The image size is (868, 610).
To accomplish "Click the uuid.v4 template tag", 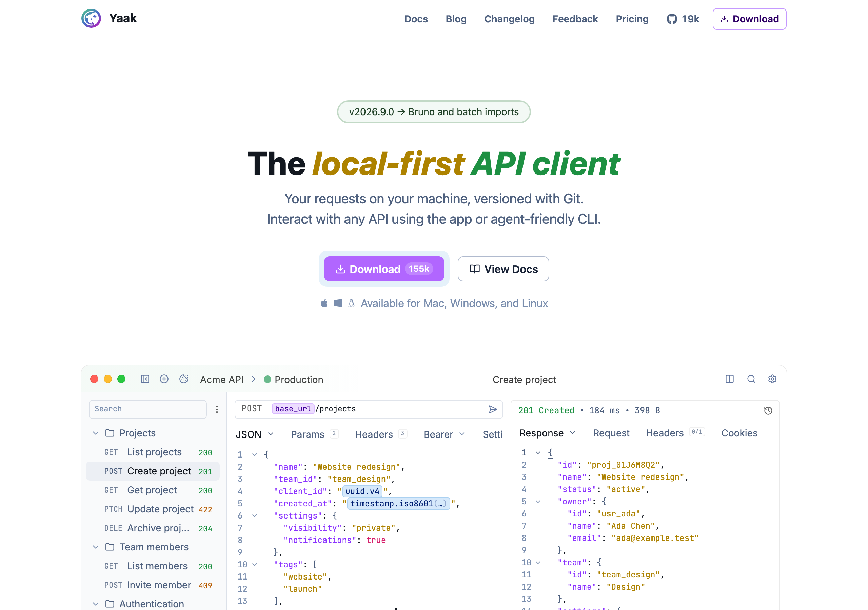I will click(x=362, y=491).
